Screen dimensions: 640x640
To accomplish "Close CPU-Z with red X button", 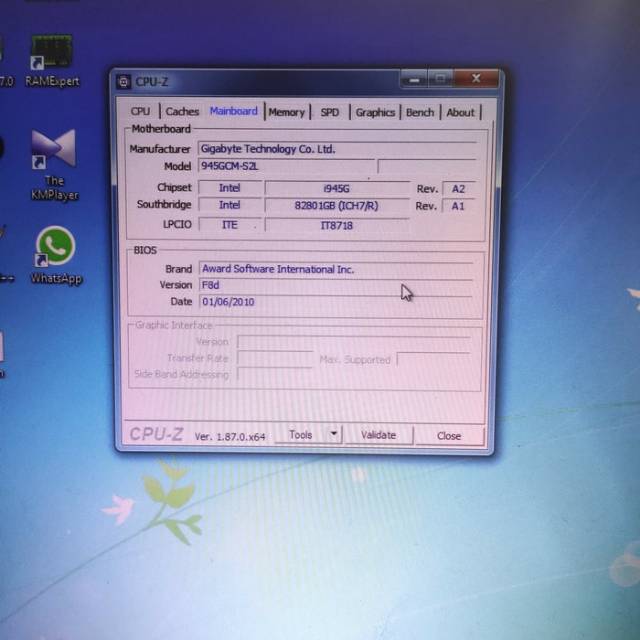I will [x=477, y=78].
